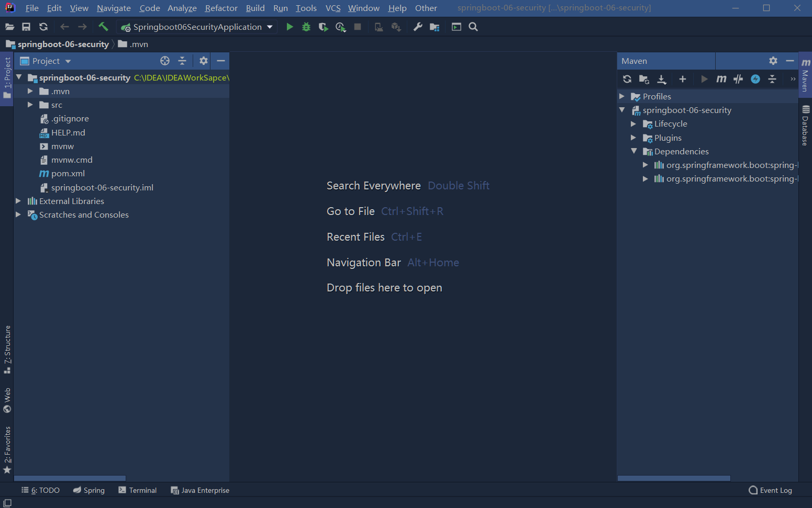Click the Project panel horizontal scrollbar

[70, 478]
